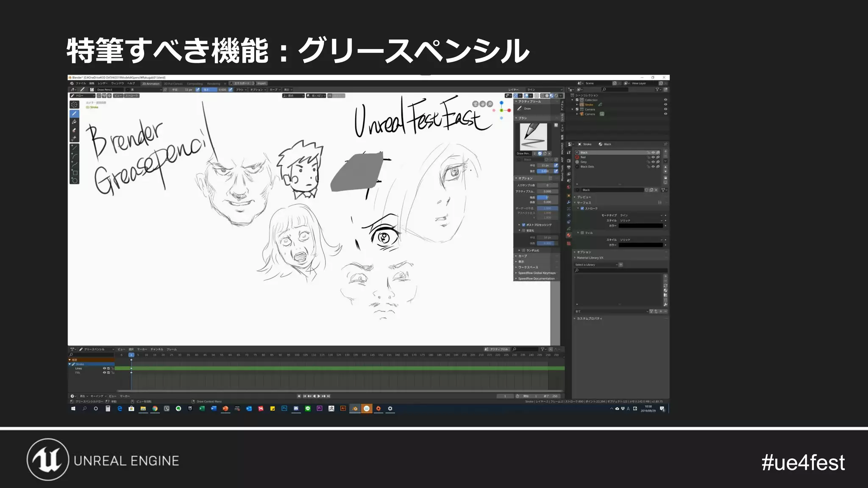This screenshot has height=488, width=868.
Task: Open the World properties tab icon
Action: click(569, 187)
